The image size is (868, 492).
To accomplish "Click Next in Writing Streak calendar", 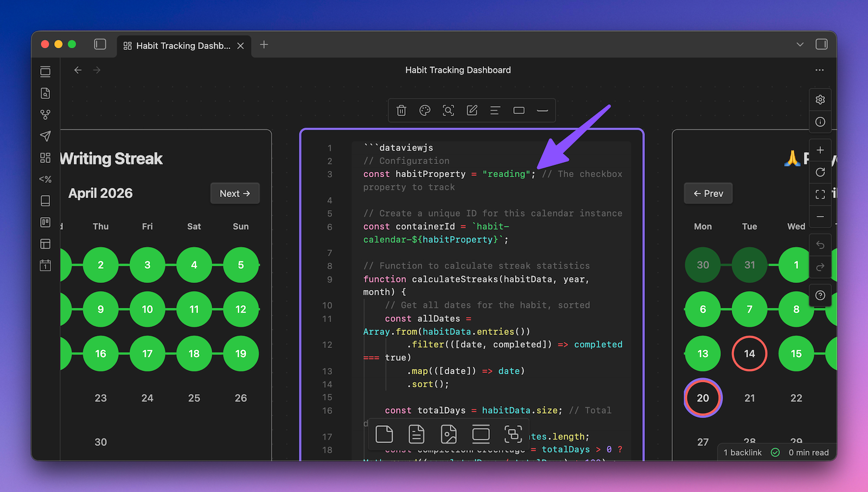I will click(x=235, y=193).
